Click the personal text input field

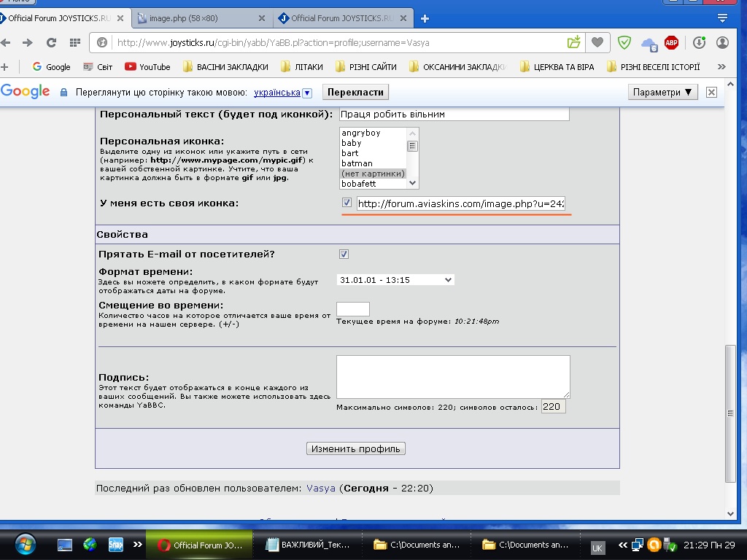(454, 114)
